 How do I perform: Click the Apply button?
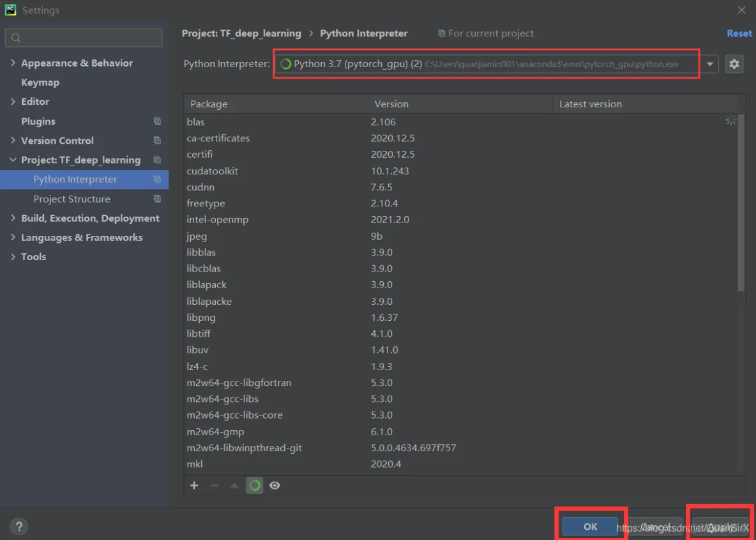(720, 527)
